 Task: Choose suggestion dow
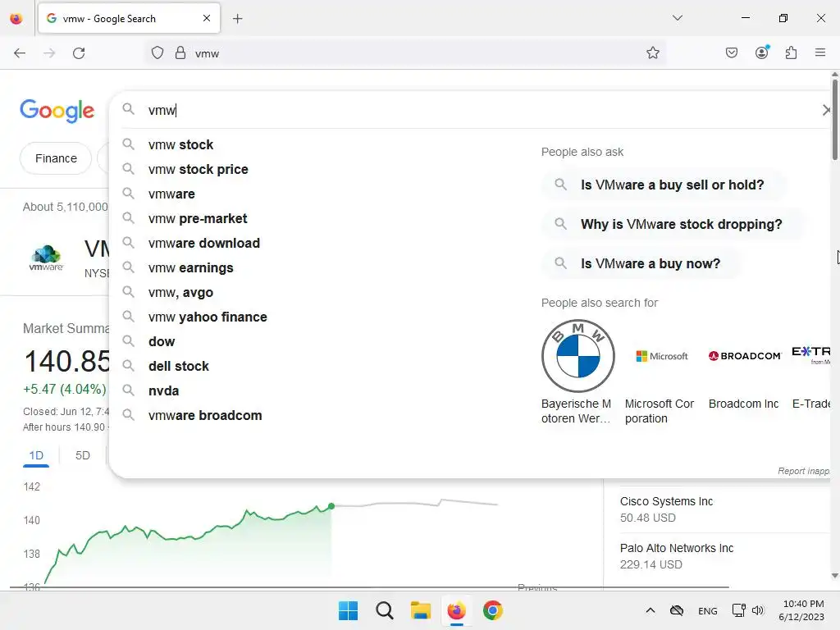tap(162, 342)
